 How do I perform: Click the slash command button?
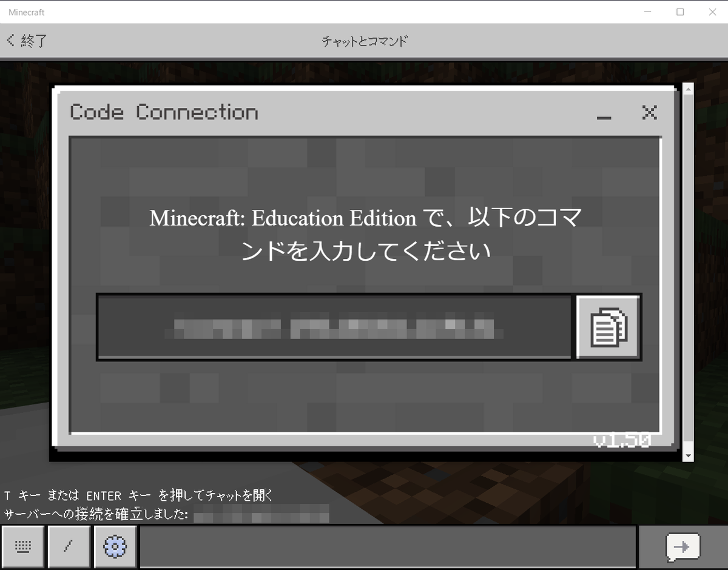click(69, 547)
